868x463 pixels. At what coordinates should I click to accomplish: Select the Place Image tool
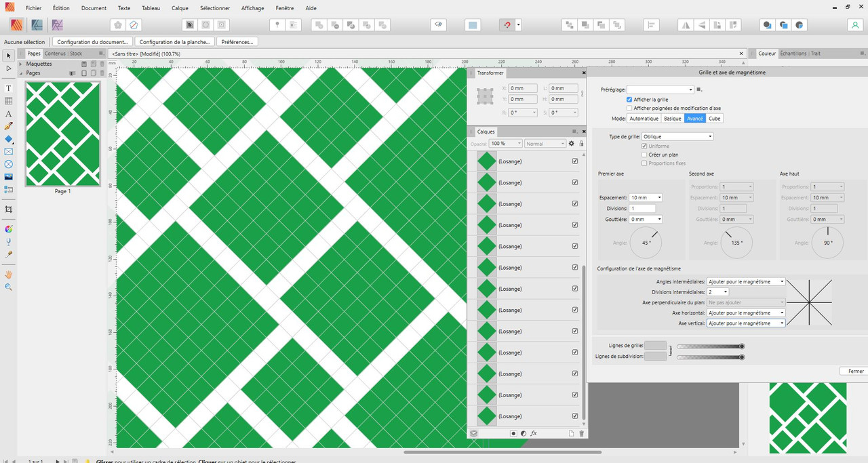click(9, 177)
